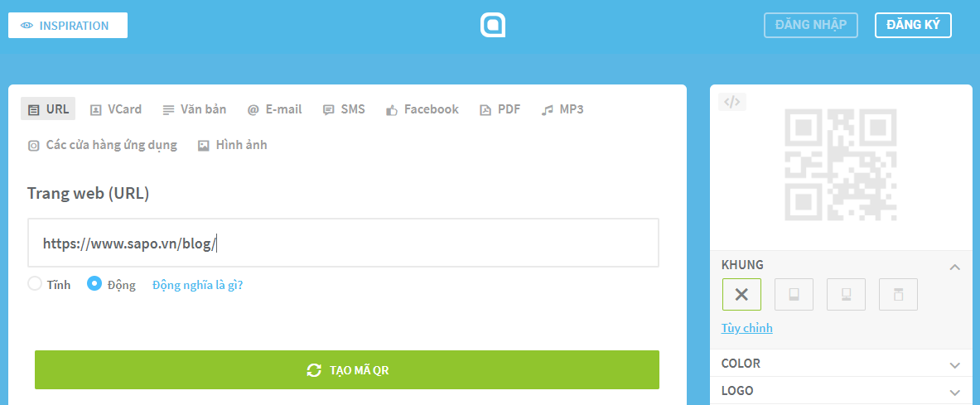Click the eye icon on the Inspiration button
Viewport: 980px width, 405px height.
click(27, 26)
